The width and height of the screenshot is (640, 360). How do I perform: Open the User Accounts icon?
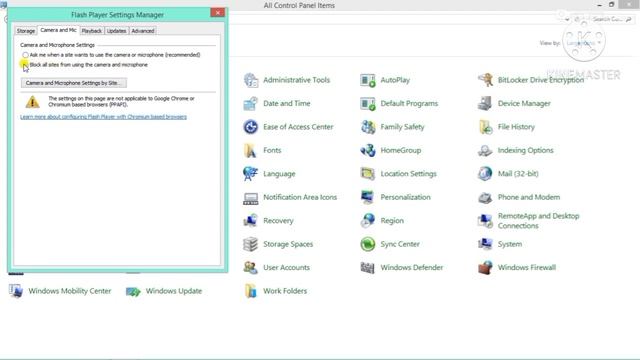pyautogui.click(x=251, y=268)
